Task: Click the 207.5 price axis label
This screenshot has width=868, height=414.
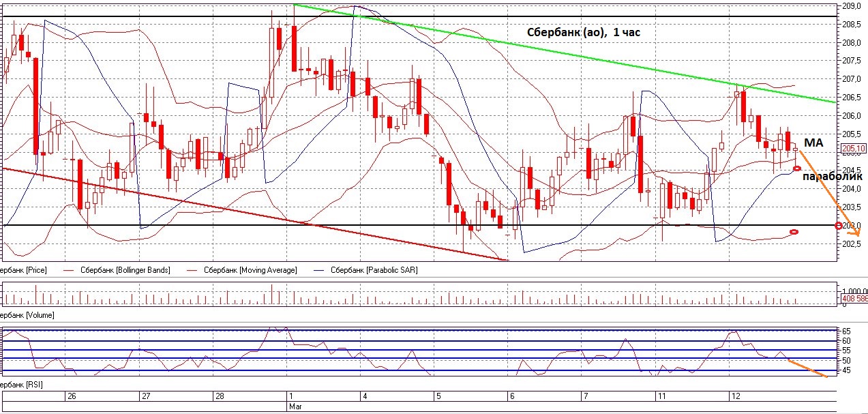Action: coord(852,61)
